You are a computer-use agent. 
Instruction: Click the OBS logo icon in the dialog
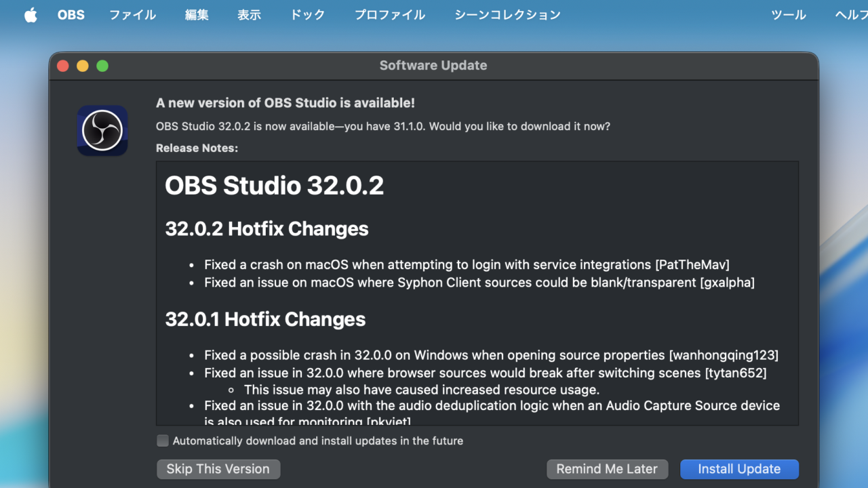[x=102, y=131]
